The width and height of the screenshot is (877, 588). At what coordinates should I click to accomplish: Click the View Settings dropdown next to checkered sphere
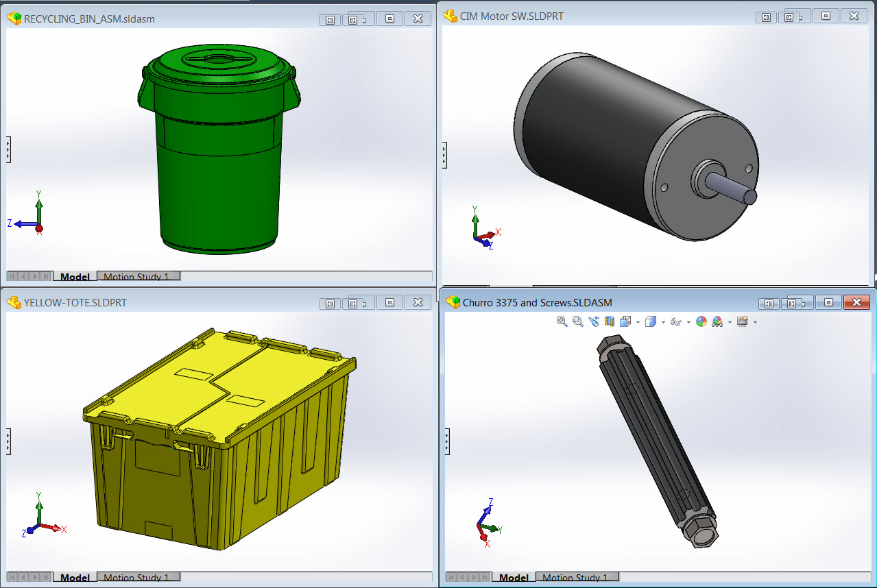(754, 321)
